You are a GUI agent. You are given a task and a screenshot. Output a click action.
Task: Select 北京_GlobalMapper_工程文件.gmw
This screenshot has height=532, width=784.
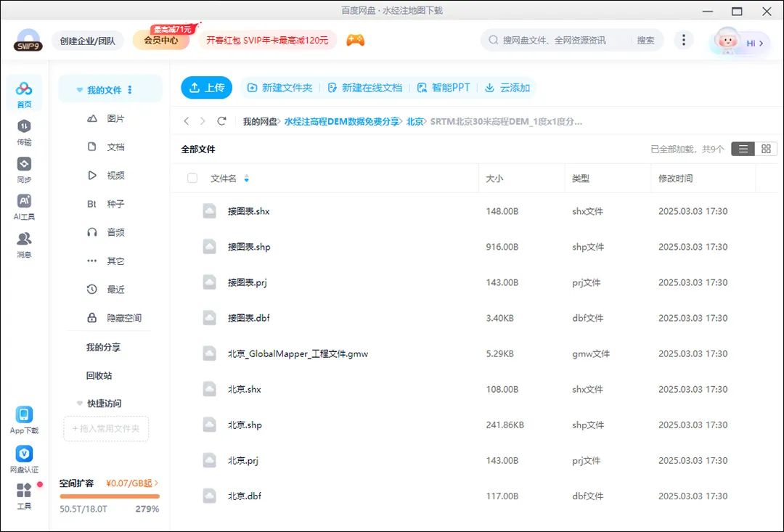click(473, 353)
